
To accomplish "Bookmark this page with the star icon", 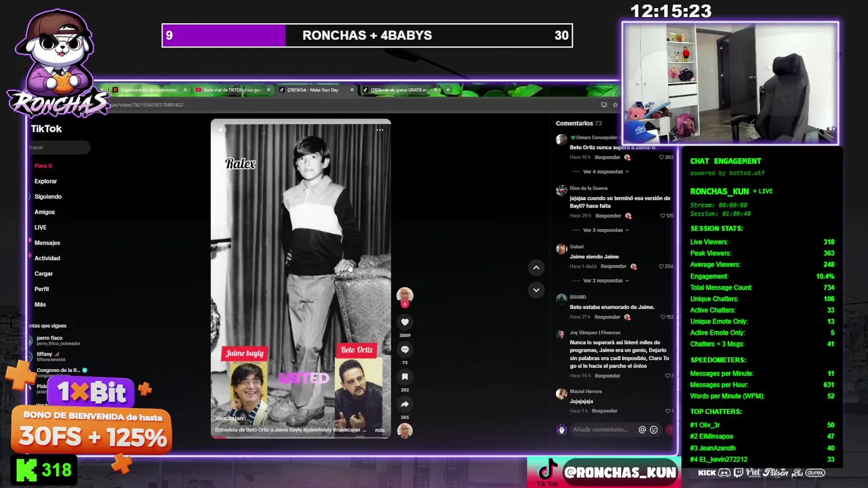I will point(615,104).
